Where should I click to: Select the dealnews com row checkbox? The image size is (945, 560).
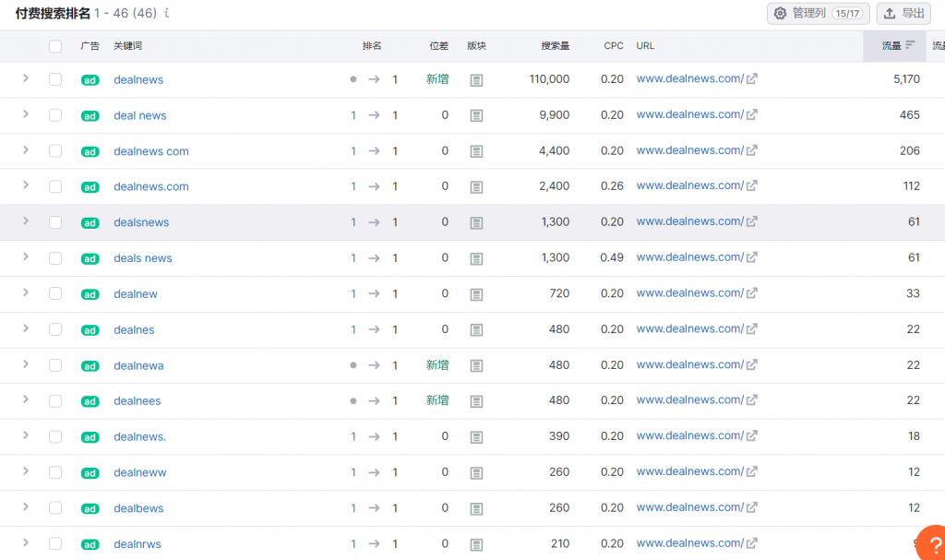click(55, 150)
